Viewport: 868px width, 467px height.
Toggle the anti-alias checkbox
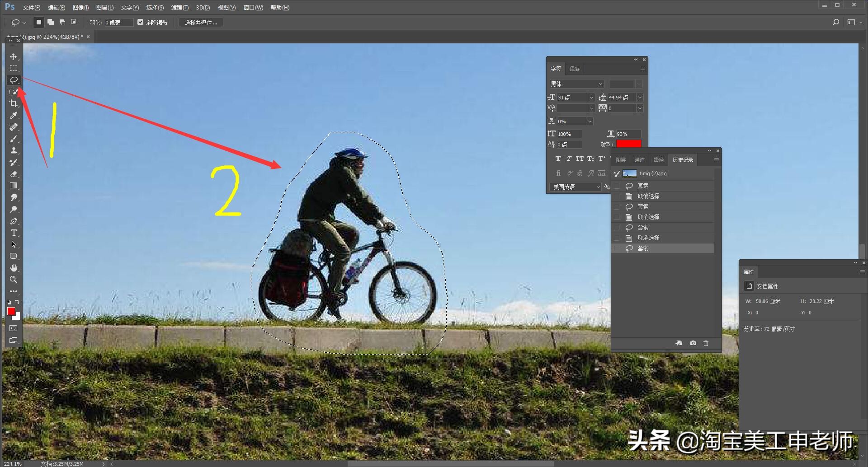[141, 22]
